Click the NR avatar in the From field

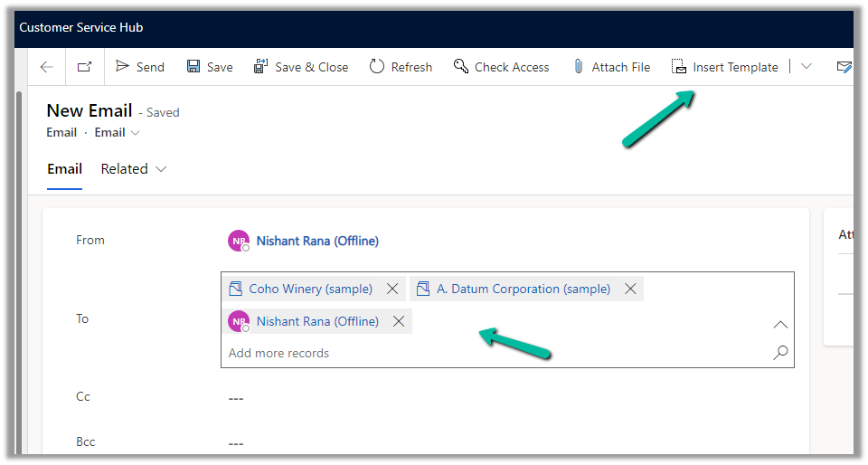[x=239, y=241]
